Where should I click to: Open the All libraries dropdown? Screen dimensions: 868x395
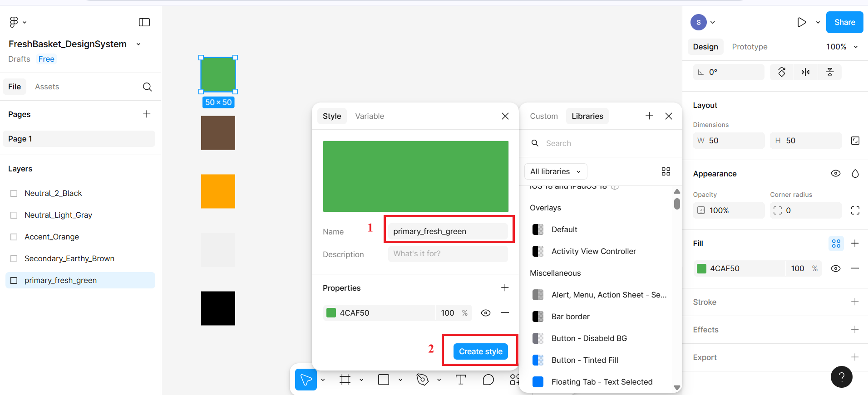click(555, 171)
